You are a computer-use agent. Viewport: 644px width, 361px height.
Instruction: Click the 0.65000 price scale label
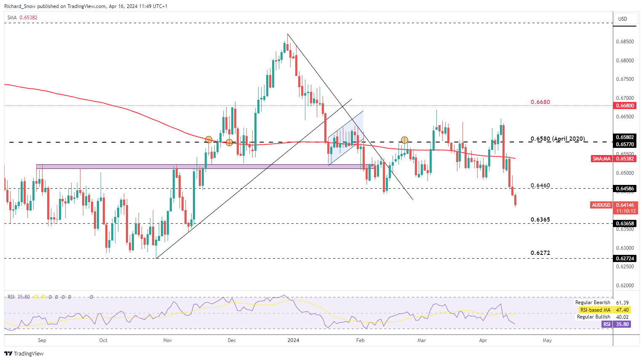625,173
